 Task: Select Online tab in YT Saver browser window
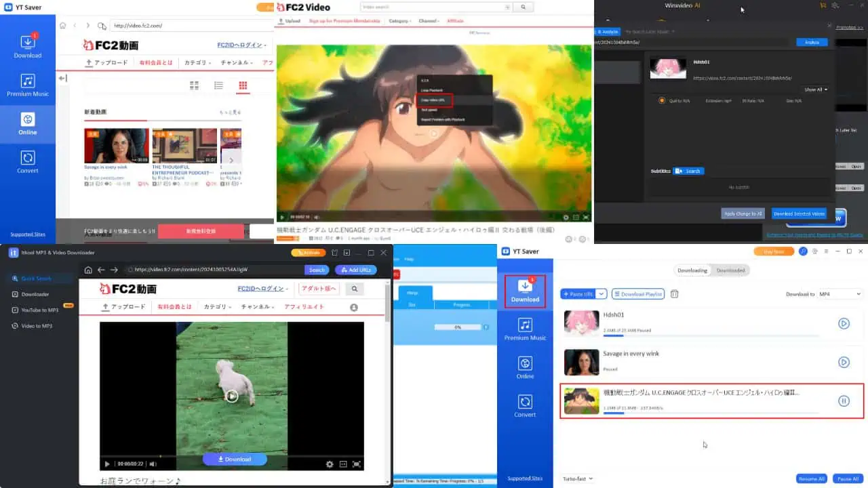(27, 123)
